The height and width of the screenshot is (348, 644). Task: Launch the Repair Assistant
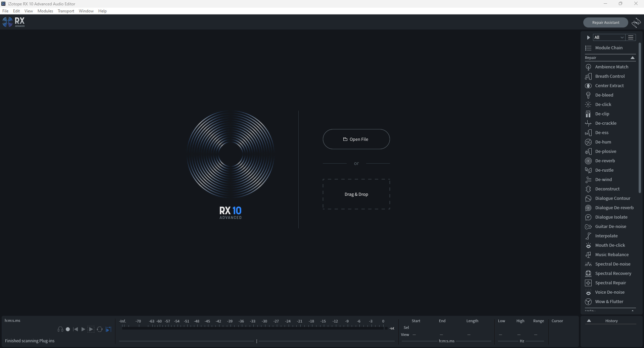point(605,22)
